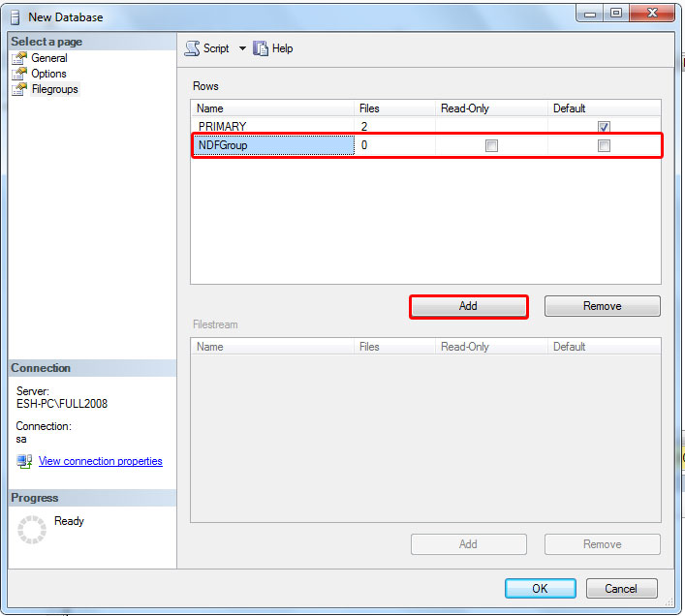Viewport: 685px width, 616px height.
Task: Enable Default checkbox for NDFGroup
Action: (604, 146)
